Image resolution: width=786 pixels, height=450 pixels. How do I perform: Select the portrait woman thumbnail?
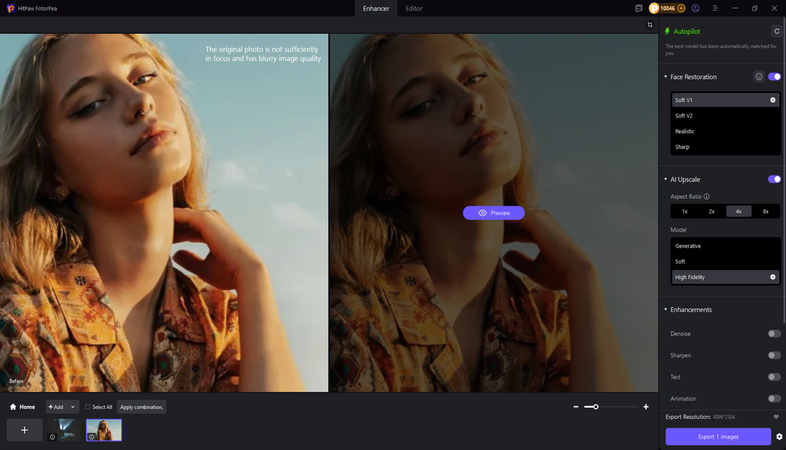pyautogui.click(x=104, y=430)
